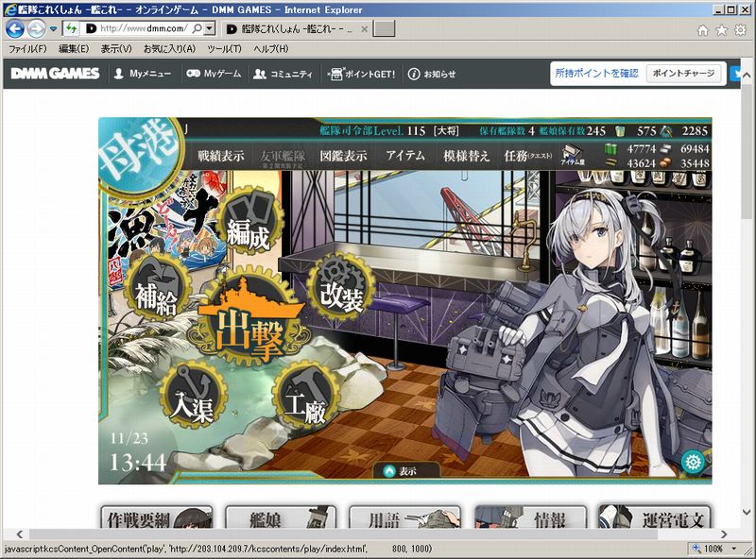
Task: Close the 艦隊これくしょん tab
Action: (x=365, y=29)
